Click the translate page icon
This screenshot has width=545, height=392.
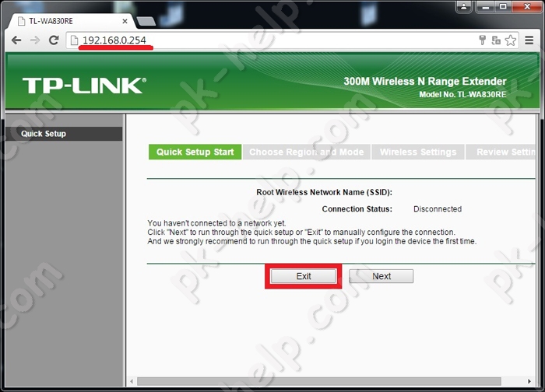pyautogui.click(x=496, y=40)
